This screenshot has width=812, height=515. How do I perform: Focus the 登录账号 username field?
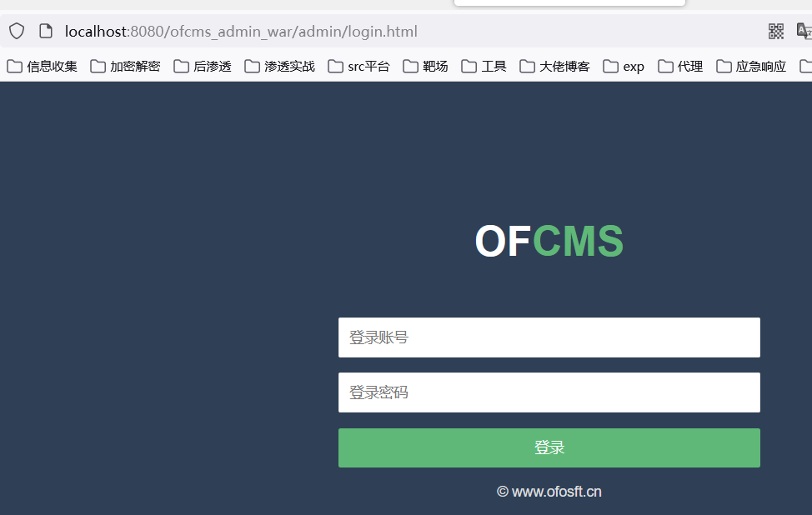(549, 337)
